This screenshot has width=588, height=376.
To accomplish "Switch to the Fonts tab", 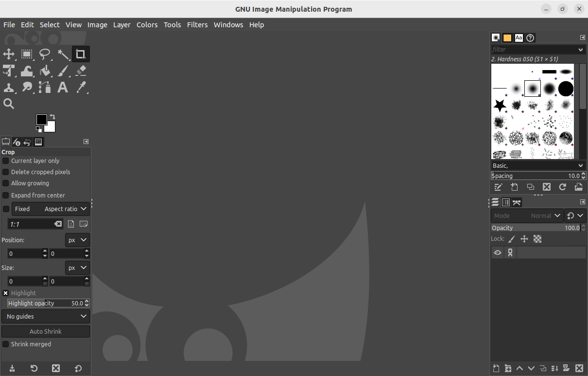I will [x=519, y=37].
